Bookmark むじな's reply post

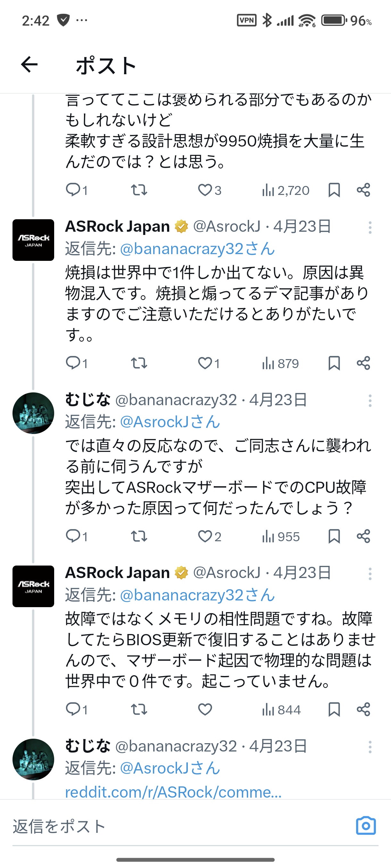pos(334,536)
